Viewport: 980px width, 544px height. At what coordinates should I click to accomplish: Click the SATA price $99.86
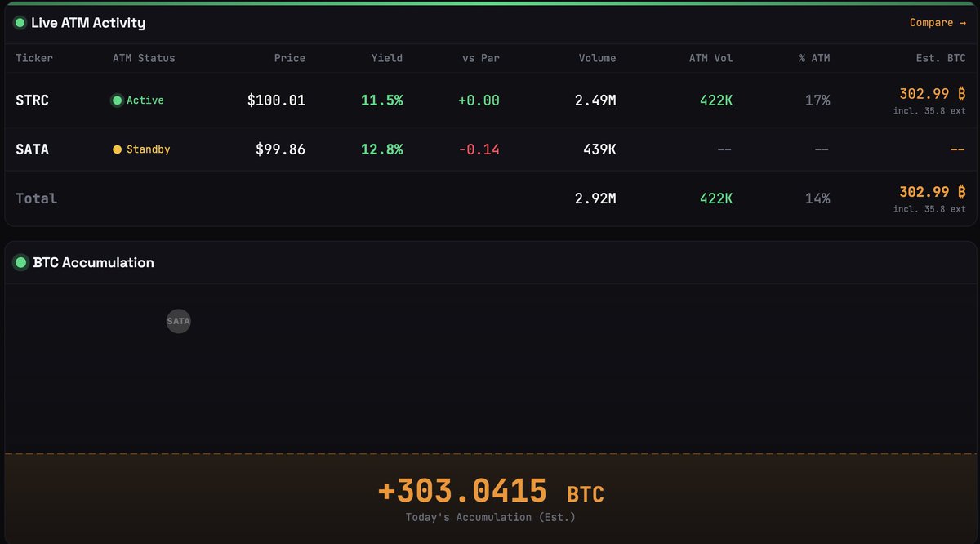[280, 149]
